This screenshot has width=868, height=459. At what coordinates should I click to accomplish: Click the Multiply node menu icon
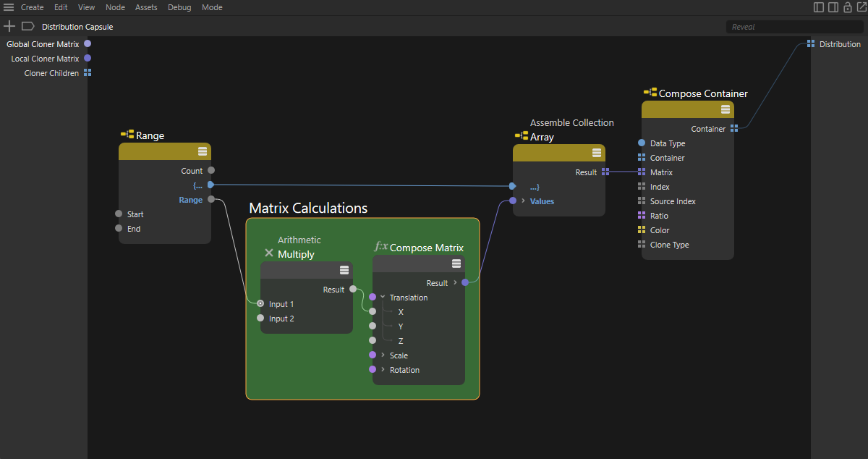pyautogui.click(x=344, y=270)
